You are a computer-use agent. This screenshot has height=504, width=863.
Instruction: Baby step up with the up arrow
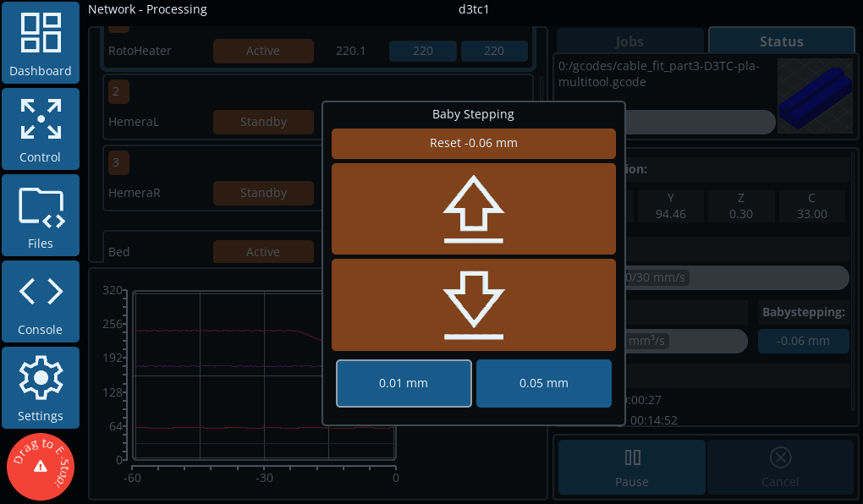click(473, 209)
